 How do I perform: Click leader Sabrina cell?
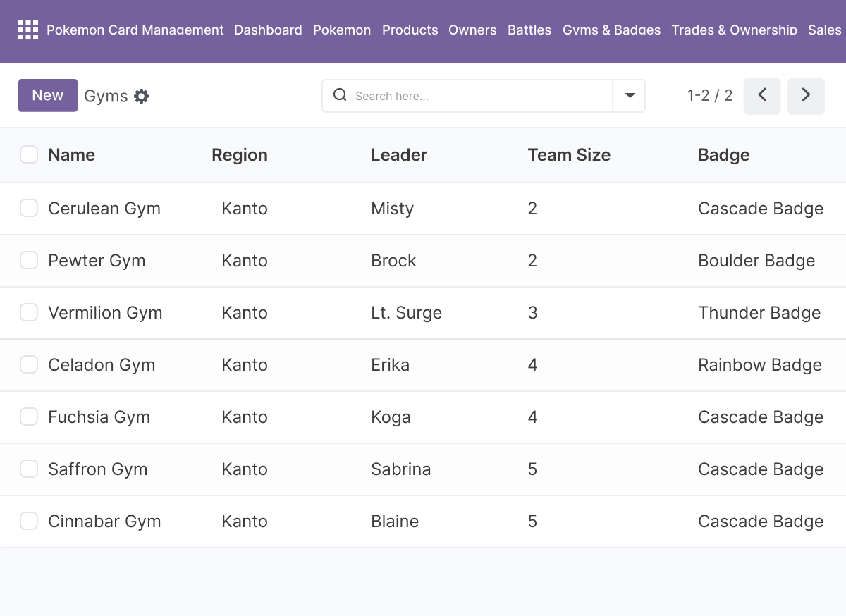point(400,469)
